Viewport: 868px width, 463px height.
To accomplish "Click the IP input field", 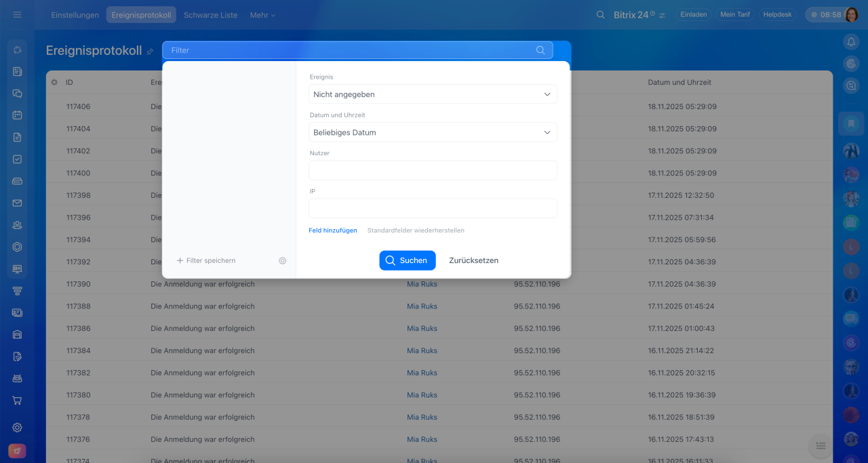I will (x=433, y=208).
